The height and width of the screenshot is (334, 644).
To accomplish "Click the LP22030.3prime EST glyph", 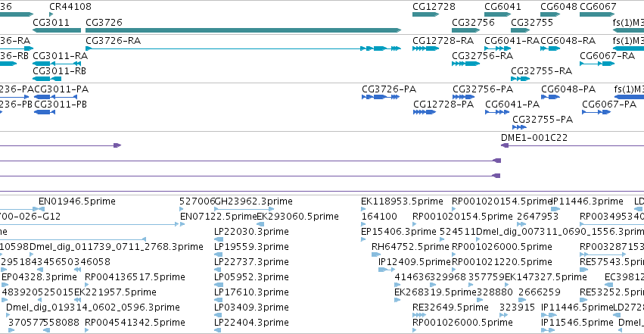I will tap(219, 239).
